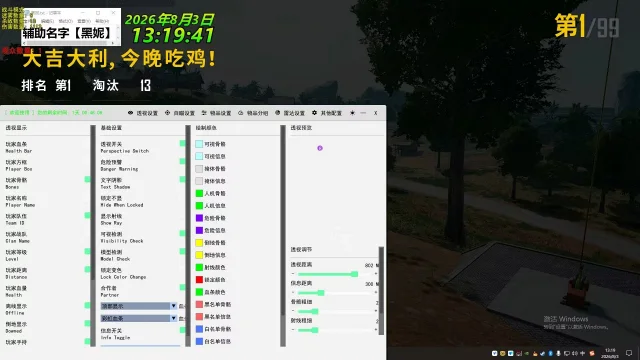This screenshot has height=360, width=640.
Task: Click the green NVIDIA icon in the tray
Action: pyautogui.click(x=527, y=353)
